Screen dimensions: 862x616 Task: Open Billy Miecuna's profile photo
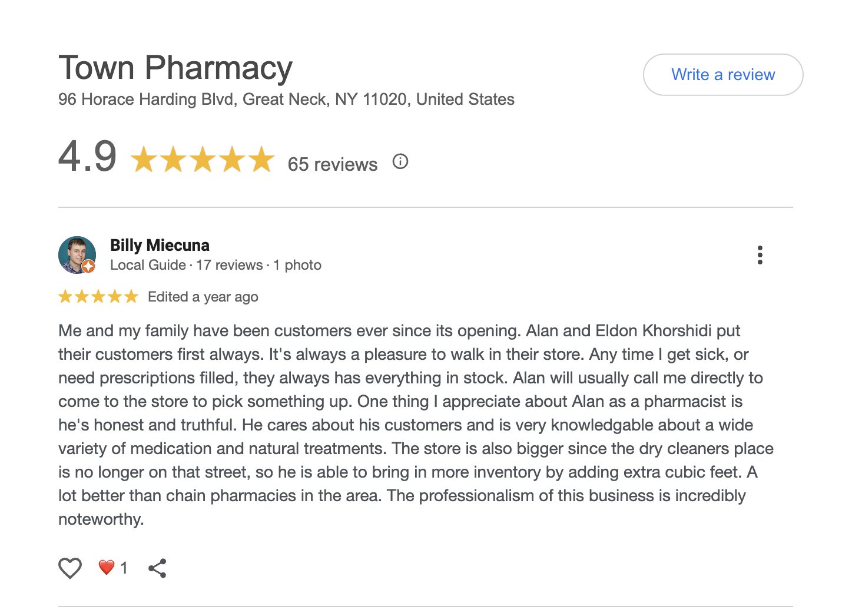77,254
